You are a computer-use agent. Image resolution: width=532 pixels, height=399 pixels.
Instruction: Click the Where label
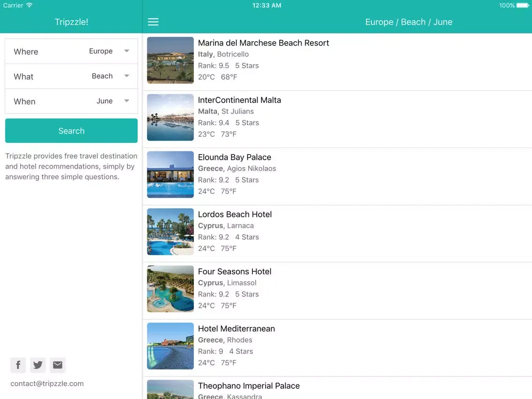click(x=26, y=52)
